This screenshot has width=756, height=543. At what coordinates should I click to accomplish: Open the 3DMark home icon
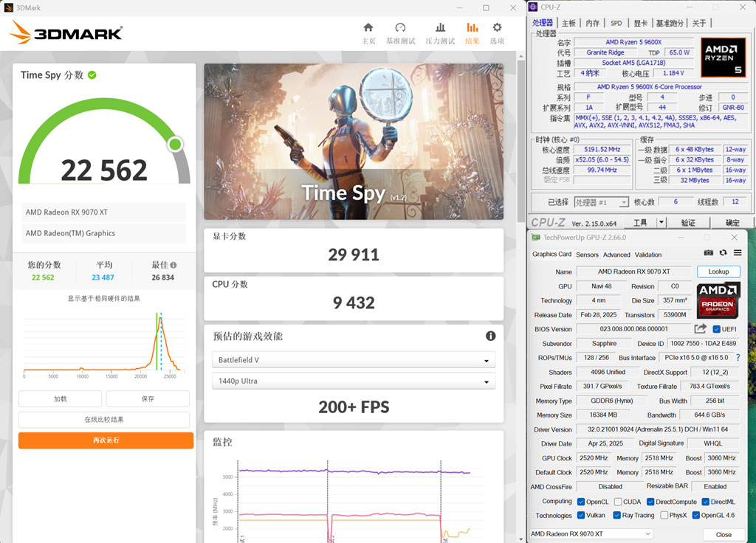tap(368, 27)
